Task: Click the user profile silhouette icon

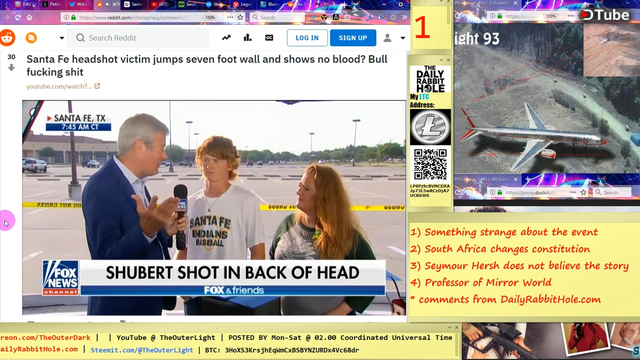Action: (x=387, y=38)
